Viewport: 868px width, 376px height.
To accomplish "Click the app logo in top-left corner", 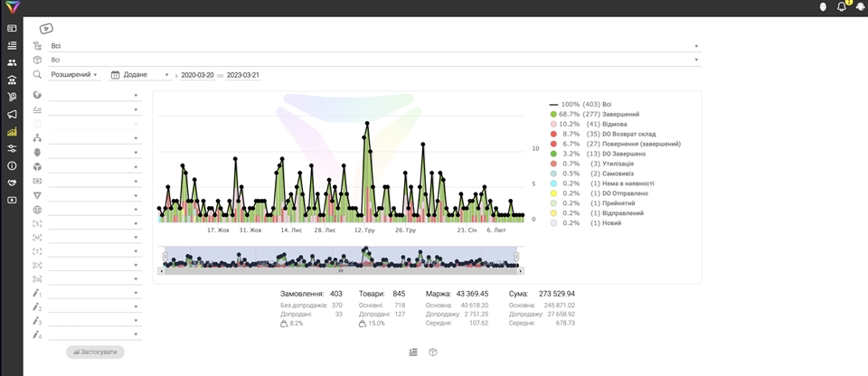I will 11,7.
